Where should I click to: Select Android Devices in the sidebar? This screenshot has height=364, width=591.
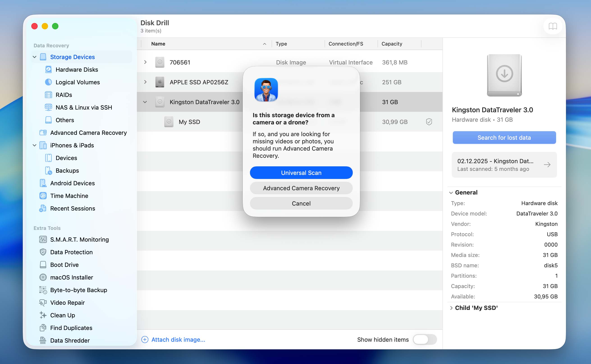pyautogui.click(x=72, y=183)
